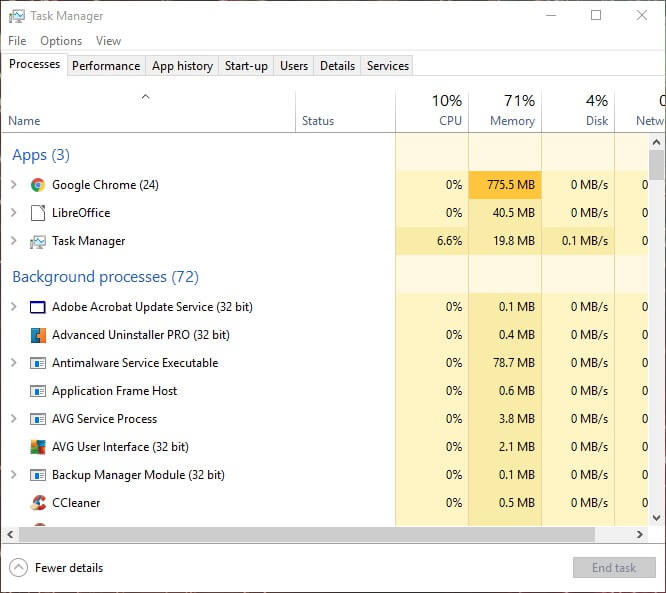Select the Advanced Uninstaller PRO (32 bit) name
666x593 pixels.
pos(141,335)
